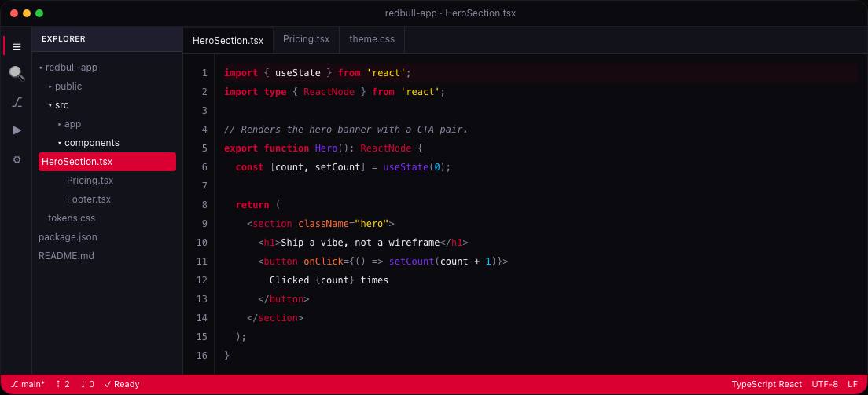This screenshot has width=868, height=395.
Task: Open the Explorer menu icon in activity bar
Action: 17,47
